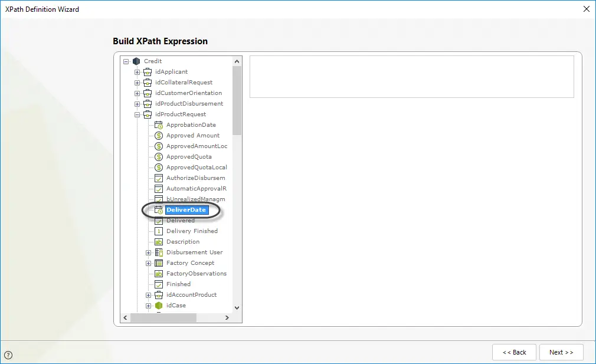Open the help question mark icon
The image size is (596, 364).
pos(8,355)
